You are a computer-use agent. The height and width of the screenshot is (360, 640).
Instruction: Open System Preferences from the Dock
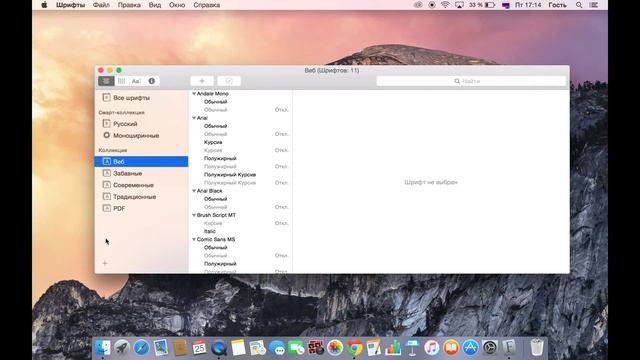[489, 348]
